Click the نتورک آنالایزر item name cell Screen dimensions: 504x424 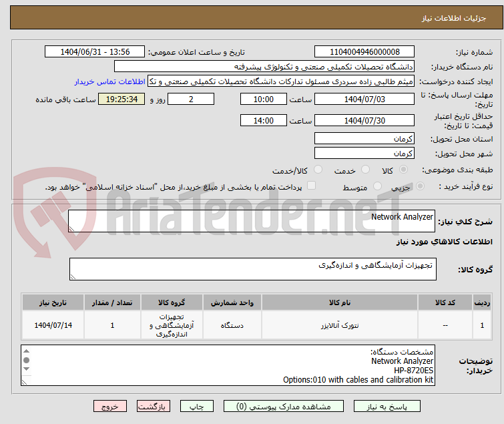tap(340, 325)
